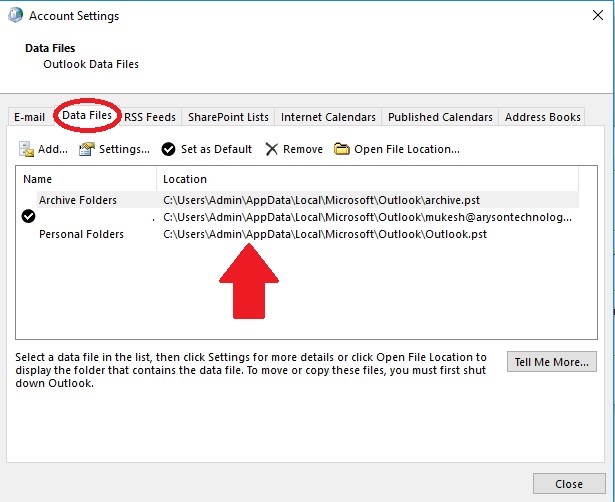
Task: Switch to the E-mail tab
Action: (x=29, y=117)
